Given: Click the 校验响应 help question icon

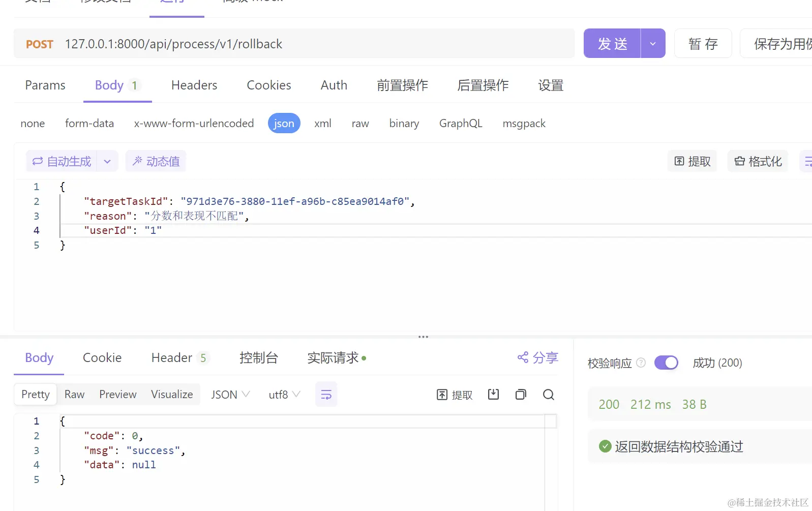Looking at the screenshot, I should click(x=641, y=363).
